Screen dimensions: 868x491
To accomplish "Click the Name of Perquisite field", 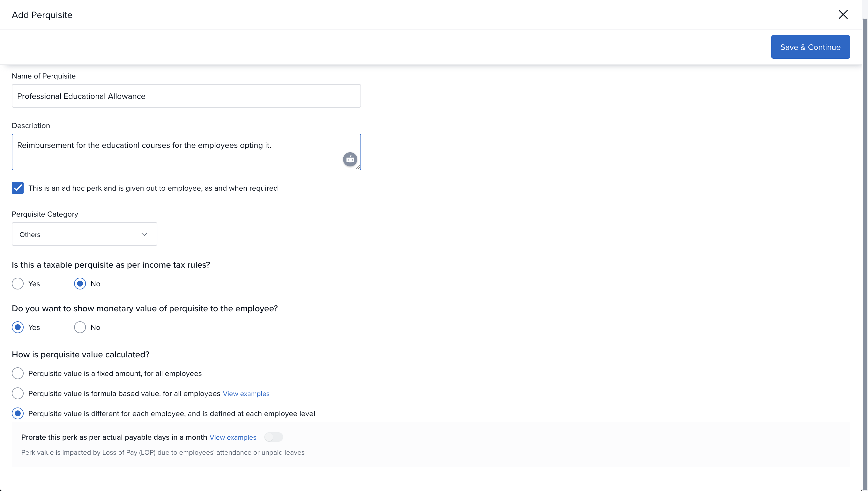I will (x=186, y=96).
